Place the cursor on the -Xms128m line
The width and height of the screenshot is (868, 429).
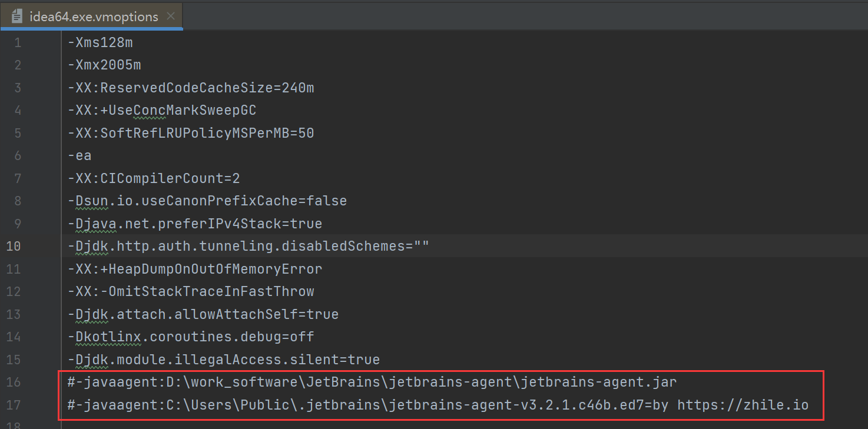(x=100, y=42)
